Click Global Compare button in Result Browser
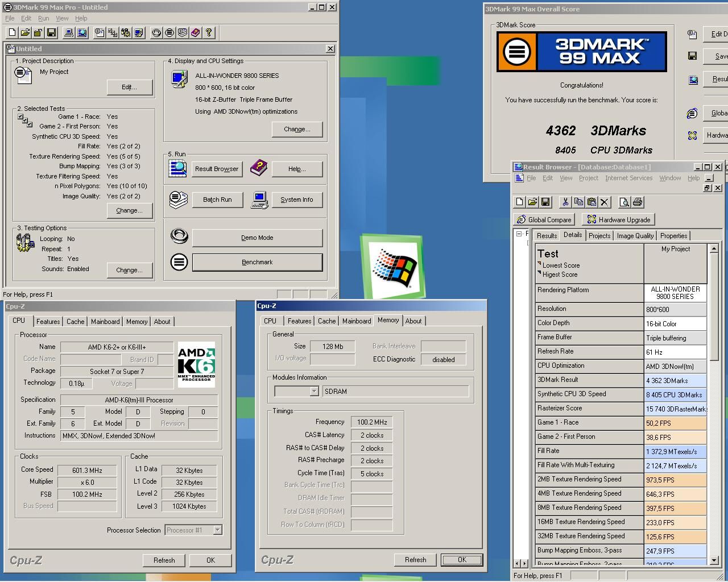Image resolution: width=728 pixels, height=582 pixels. coord(544,219)
